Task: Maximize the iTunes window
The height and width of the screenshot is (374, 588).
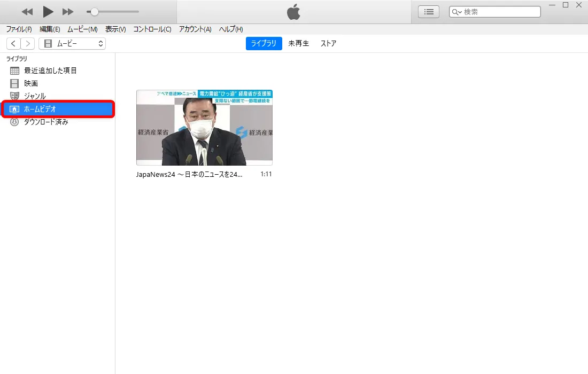Action: coord(566,5)
